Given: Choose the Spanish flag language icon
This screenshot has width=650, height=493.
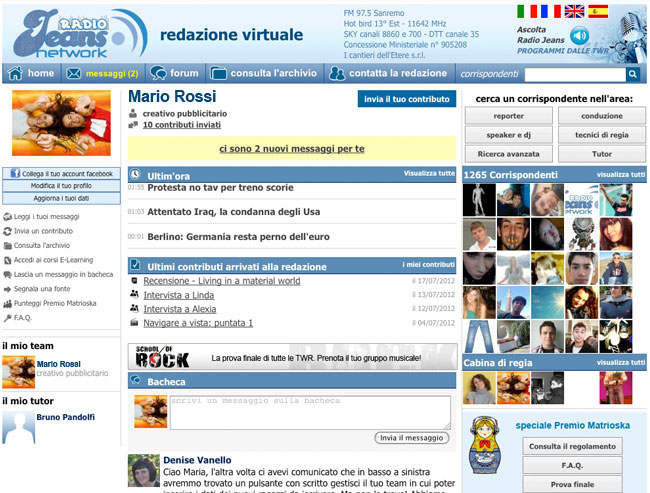Looking at the screenshot, I should pyautogui.click(x=598, y=12).
